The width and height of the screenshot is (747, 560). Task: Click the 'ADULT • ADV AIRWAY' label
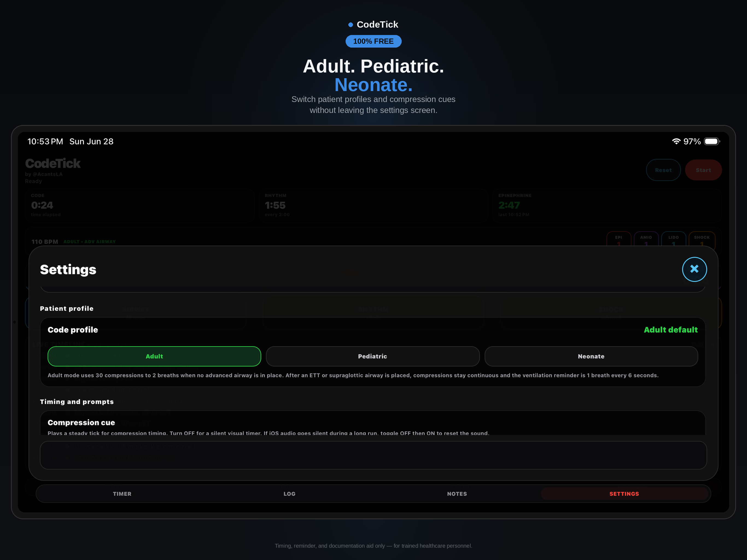pyautogui.click(x=89, y=242)
